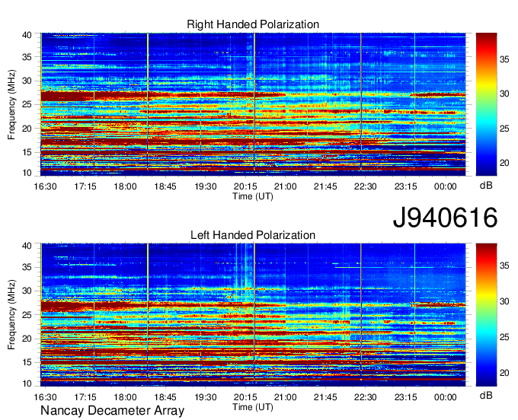The width and height of the screenshot is (518, 420).
Task: Click the '17:15' time tick of the Right Handed plot
Action: pos(85,186)
